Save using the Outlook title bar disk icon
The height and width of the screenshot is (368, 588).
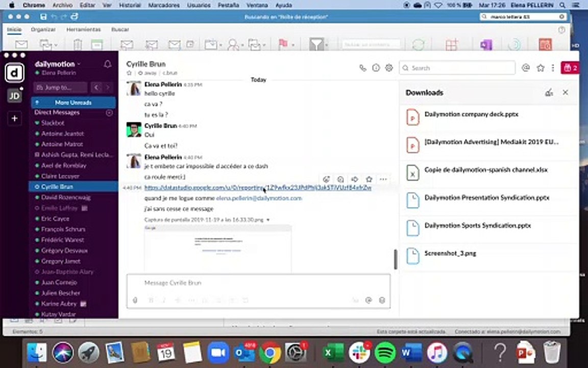43,16
